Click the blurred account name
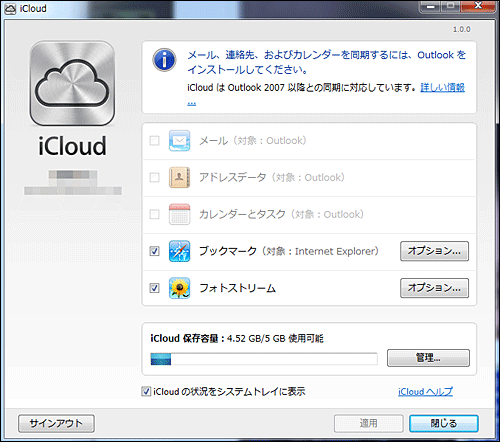 click(73, 183)
